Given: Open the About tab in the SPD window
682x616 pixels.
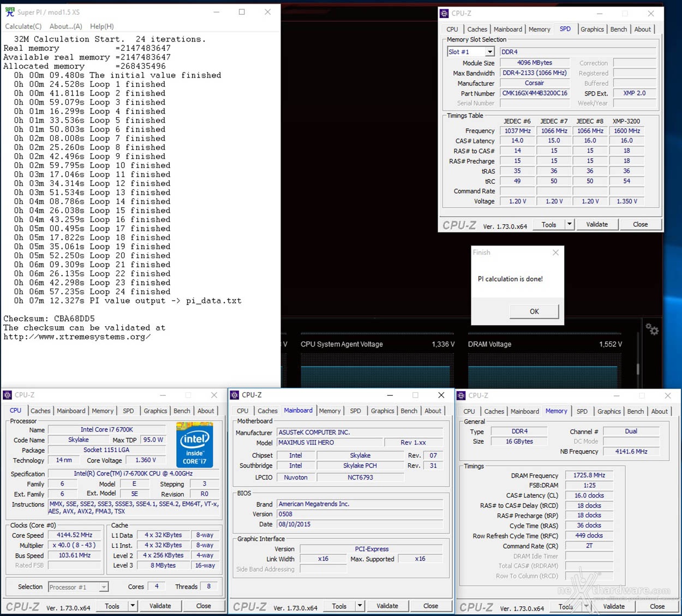Looking at the screenshot, I should pyautogui.click(x=642, y=29).
